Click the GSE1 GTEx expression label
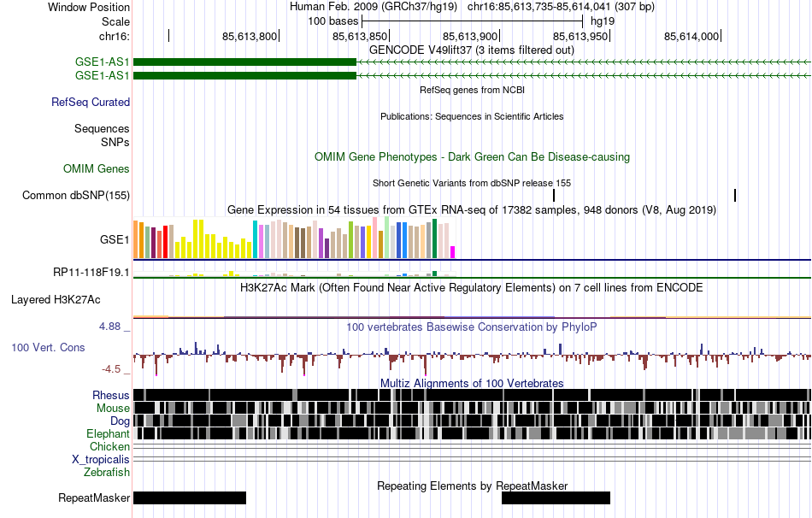The width and height of the screenshot is (812, 518). point(115,239)
